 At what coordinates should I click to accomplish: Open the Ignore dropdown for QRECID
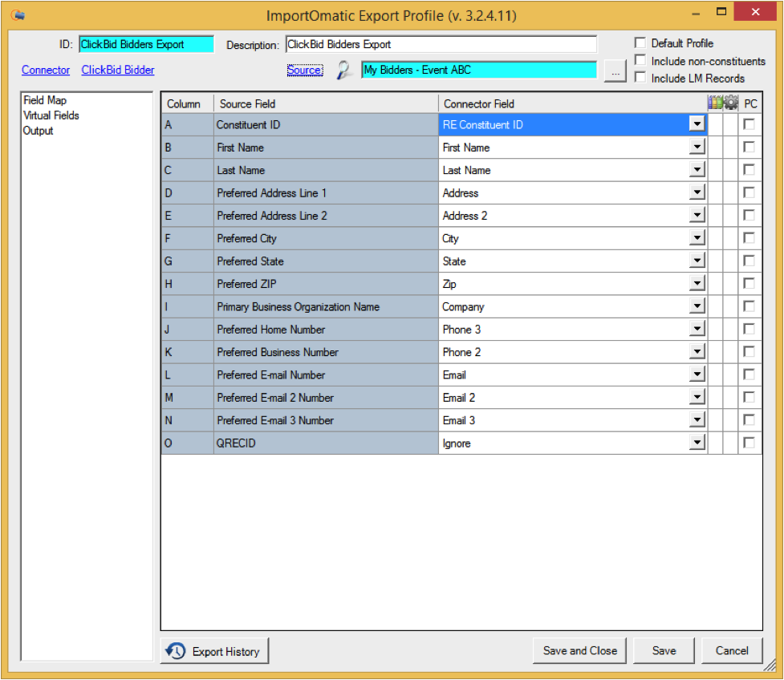(x=697, y=443)
